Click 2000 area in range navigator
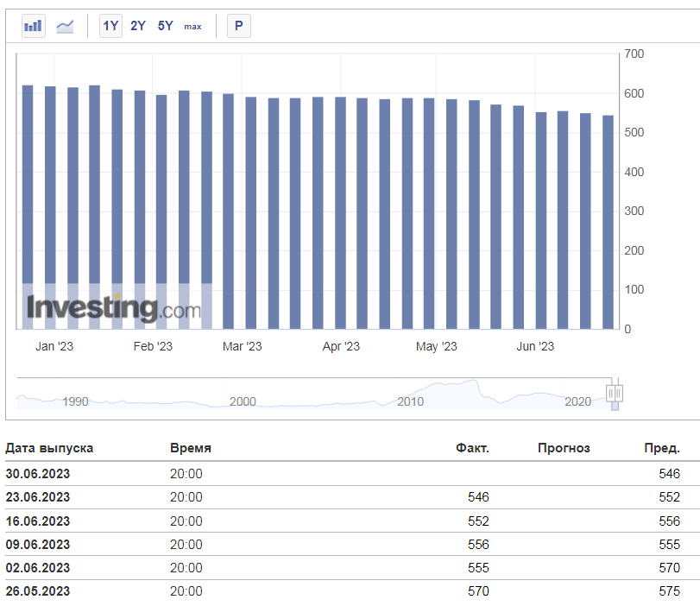The image size is (700, 606). click(243, 401)
